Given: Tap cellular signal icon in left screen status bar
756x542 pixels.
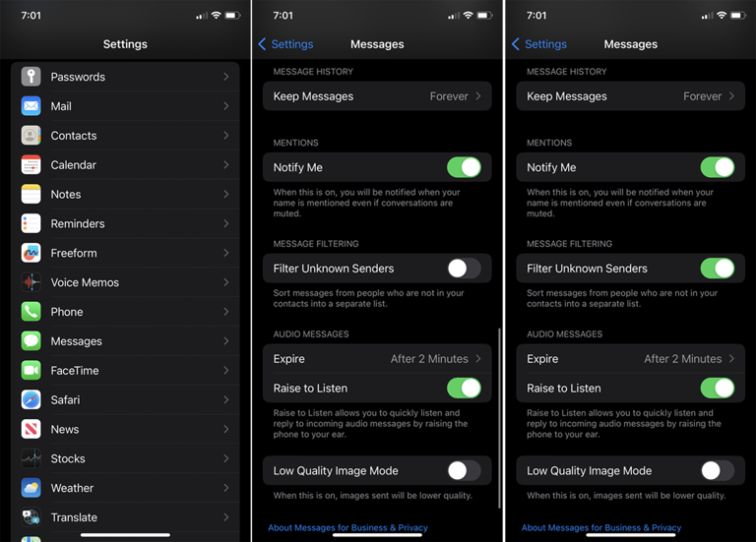Looking at the screenshot, I should (x=202, y=16).
